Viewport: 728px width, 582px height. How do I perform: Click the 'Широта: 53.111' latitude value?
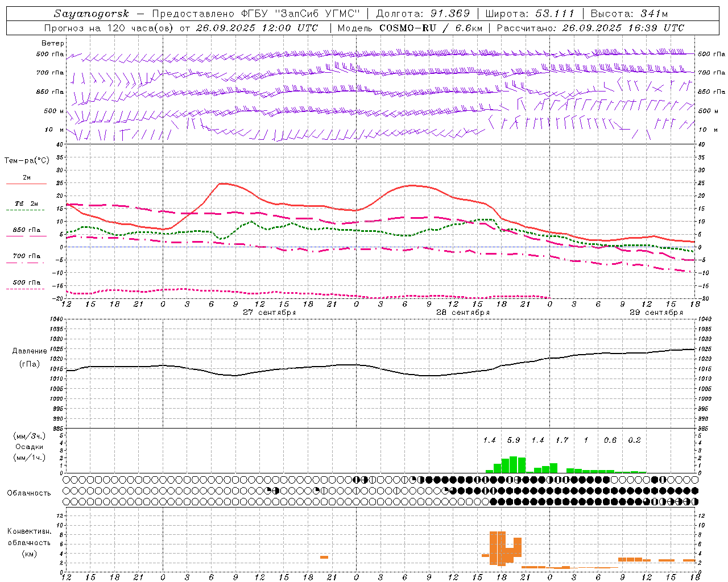pyautogui.click(x=530, y=14)
